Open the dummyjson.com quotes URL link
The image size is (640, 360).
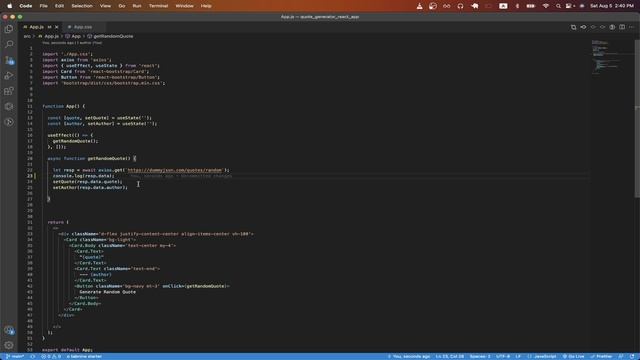tap(175, 170)
